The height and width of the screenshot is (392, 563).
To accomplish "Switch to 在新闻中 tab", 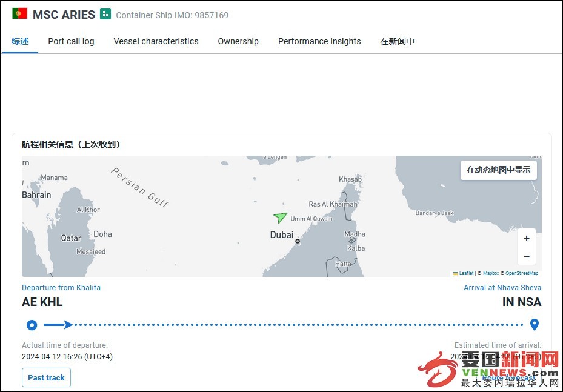I will click(x=397, y=41).
